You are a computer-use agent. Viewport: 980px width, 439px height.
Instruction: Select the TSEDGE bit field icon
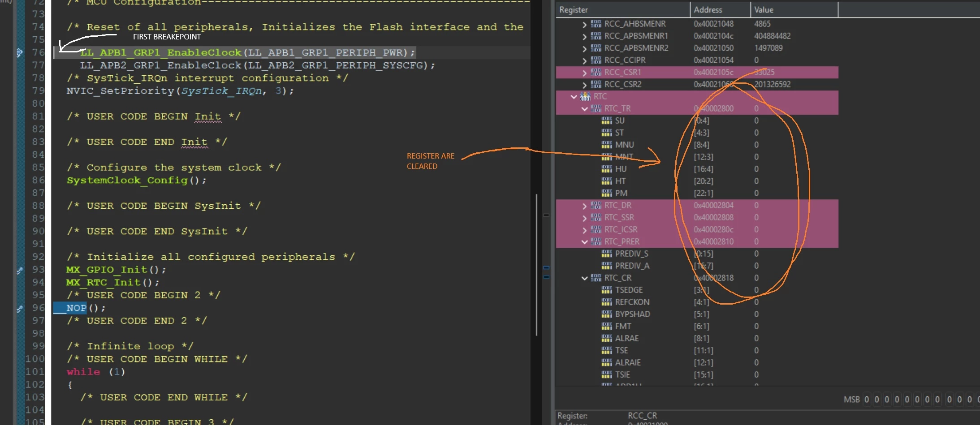607,290
